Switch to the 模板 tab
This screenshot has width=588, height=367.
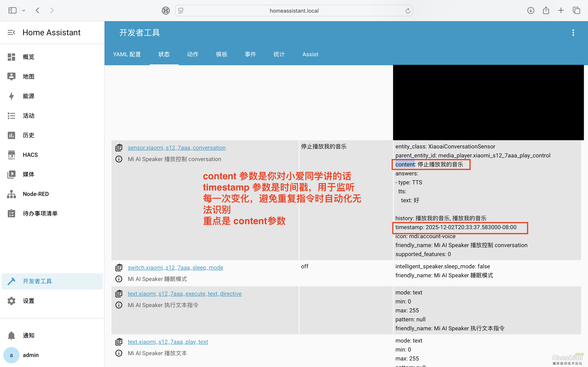pyautogui.click(x=221, y=54)
